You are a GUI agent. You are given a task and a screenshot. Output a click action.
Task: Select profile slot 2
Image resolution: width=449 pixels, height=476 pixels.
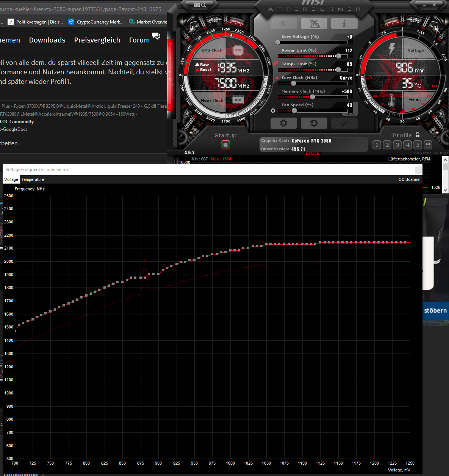click(x=387, y=145)
